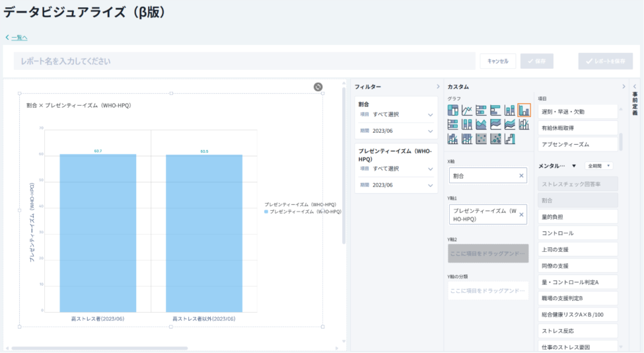The height and width of the screenshot is (353, 644).
Task: Open 割合 期間 2023/06 dropdown
Action: [x=396, y=131]
